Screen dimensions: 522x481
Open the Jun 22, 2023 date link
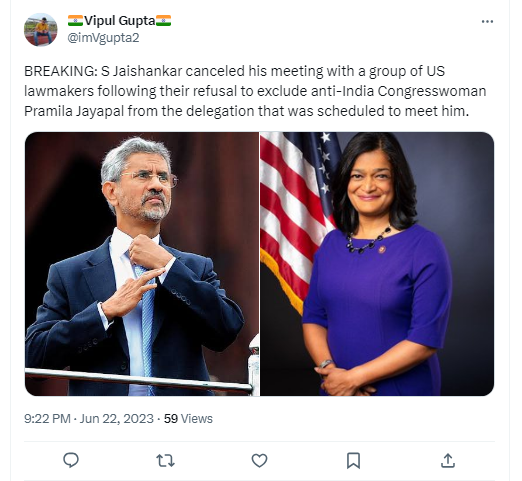tap(116, 419)
